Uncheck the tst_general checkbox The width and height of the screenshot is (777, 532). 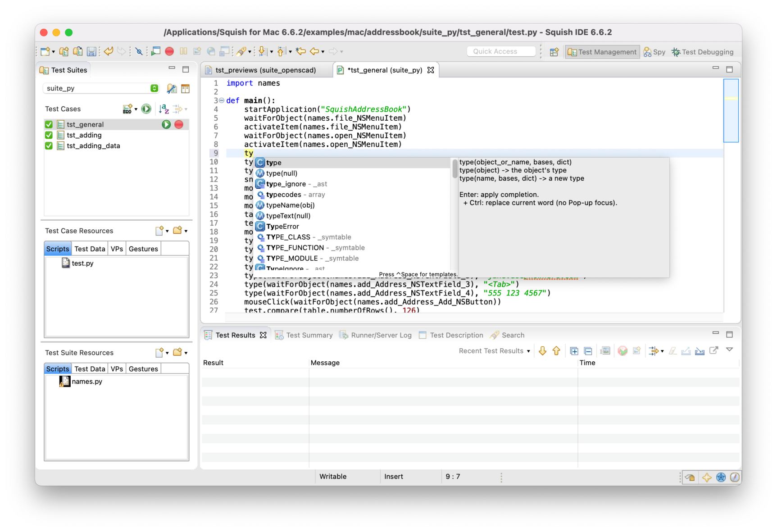[49, 125]
